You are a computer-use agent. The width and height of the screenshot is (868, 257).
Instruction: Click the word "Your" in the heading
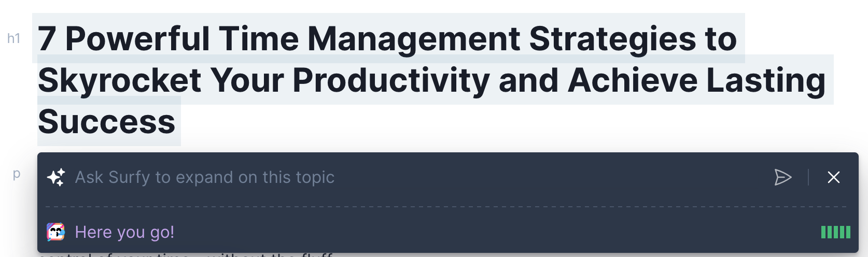(x=247, y=80)
